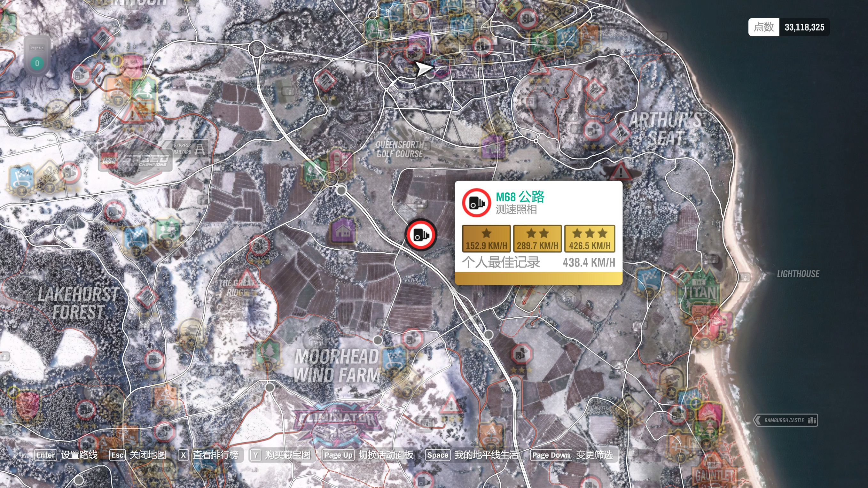Switch activity panel via Page Up prompt
This screenshot has width=868, height=488.
[338, 455]
